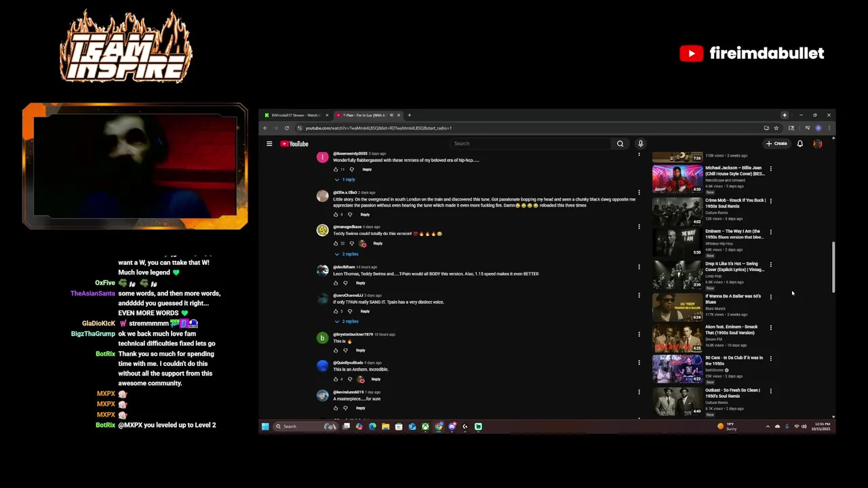868x488 pixels.
Task: Expand 2 replies under @managedkaos comment
Action: pyautogui.click(x=347, y=254)
